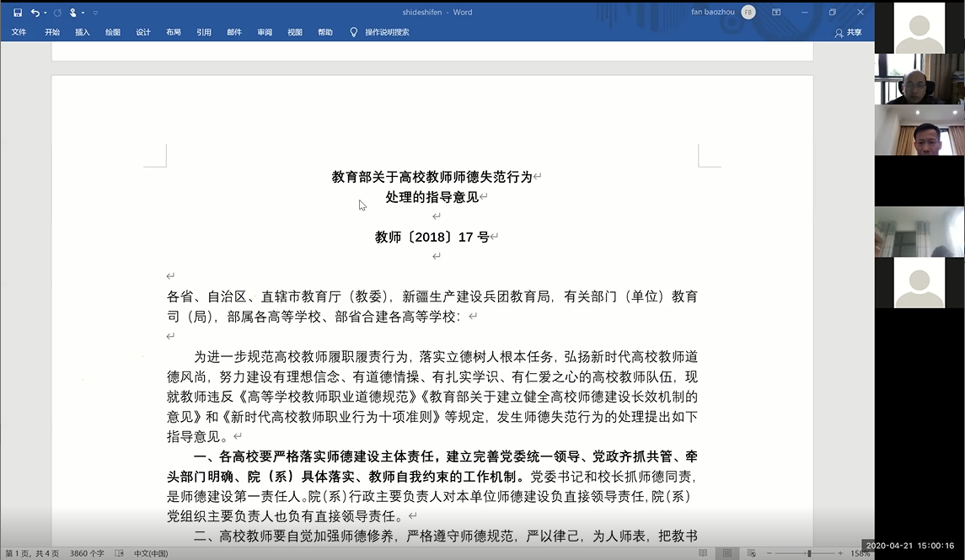Click the word count 3860 个字

tap(87, 553)
